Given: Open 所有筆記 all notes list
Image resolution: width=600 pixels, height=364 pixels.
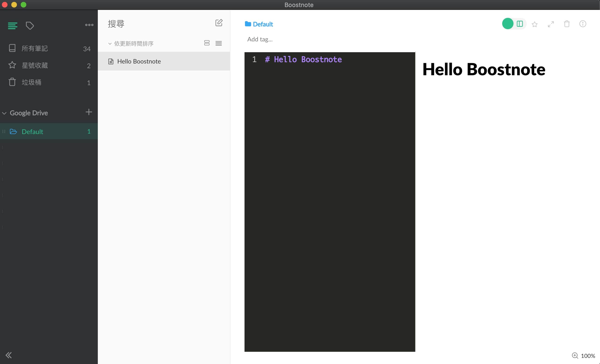Looking at the screenshot, I should pyautogui.click(x=49, y=48).
